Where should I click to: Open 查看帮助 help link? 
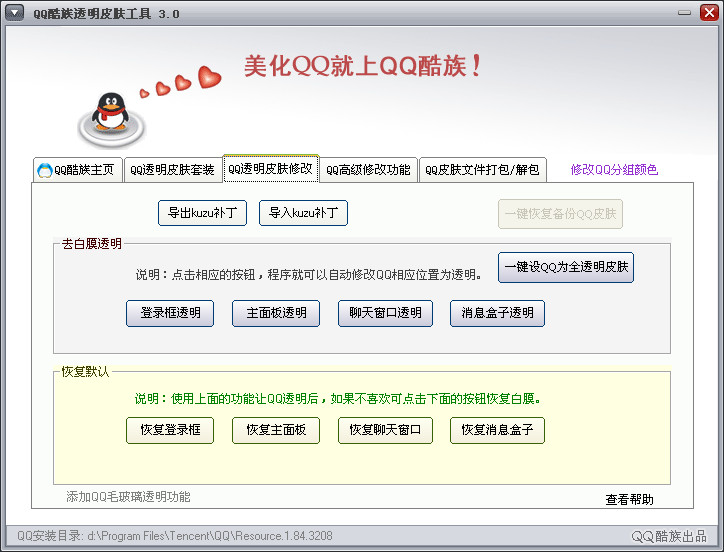(x=629, y=500)
